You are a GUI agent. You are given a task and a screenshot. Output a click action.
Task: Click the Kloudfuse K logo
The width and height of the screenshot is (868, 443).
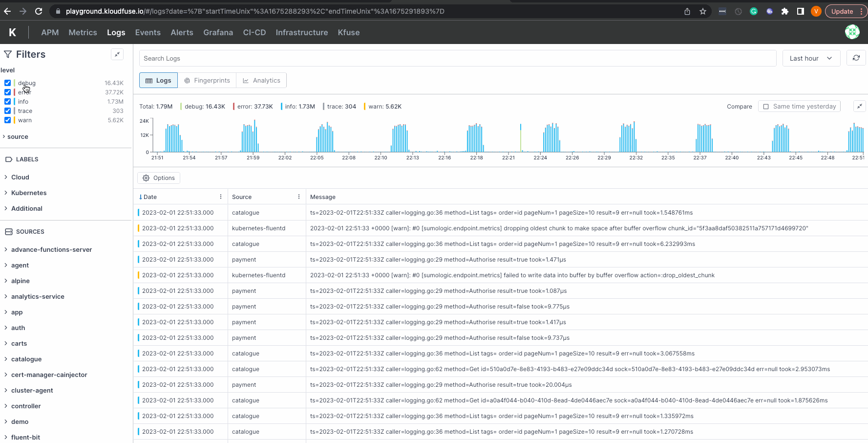[x=13, y=32]
